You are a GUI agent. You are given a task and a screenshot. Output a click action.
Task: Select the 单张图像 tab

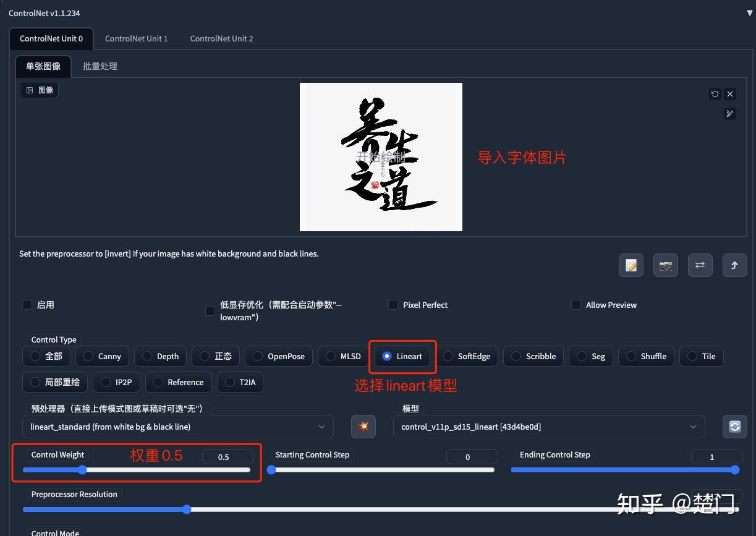[x=43, y=66]
